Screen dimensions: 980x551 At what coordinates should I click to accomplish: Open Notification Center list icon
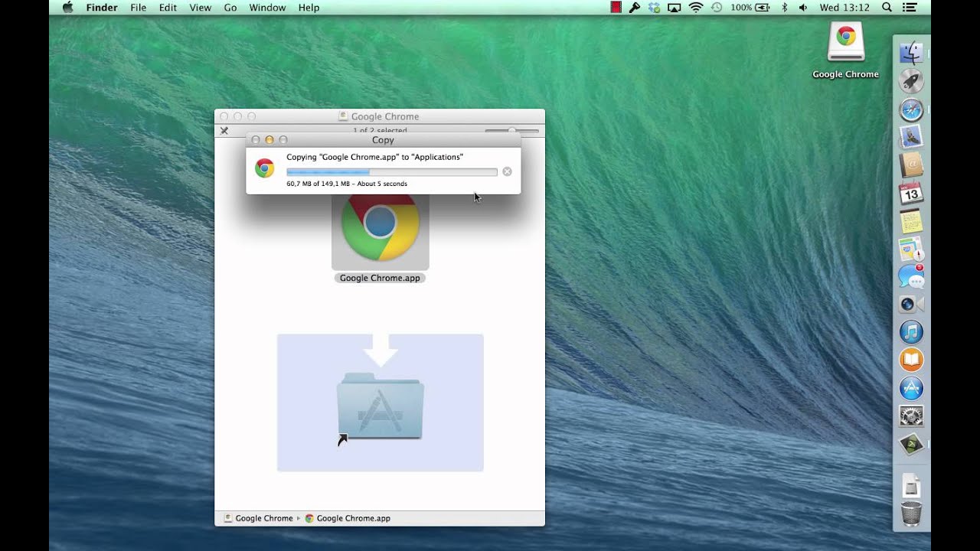pos(910,8)
